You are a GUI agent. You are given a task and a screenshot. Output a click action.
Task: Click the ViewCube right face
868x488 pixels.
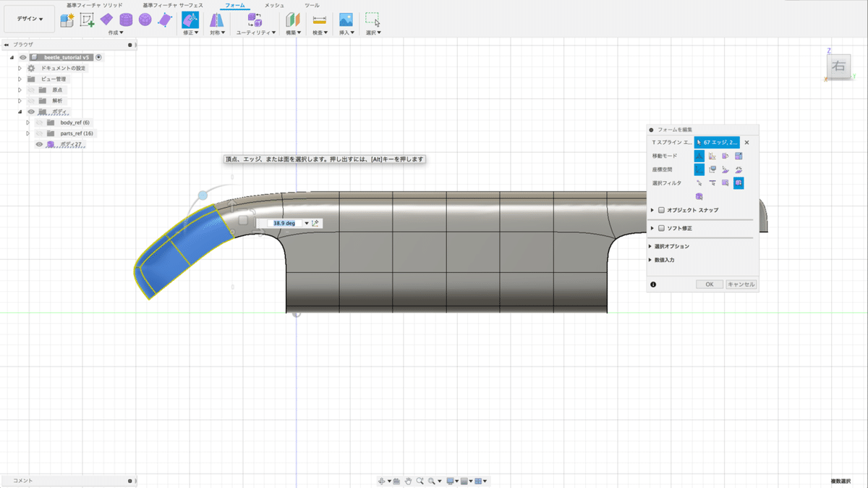click(838, 67)
